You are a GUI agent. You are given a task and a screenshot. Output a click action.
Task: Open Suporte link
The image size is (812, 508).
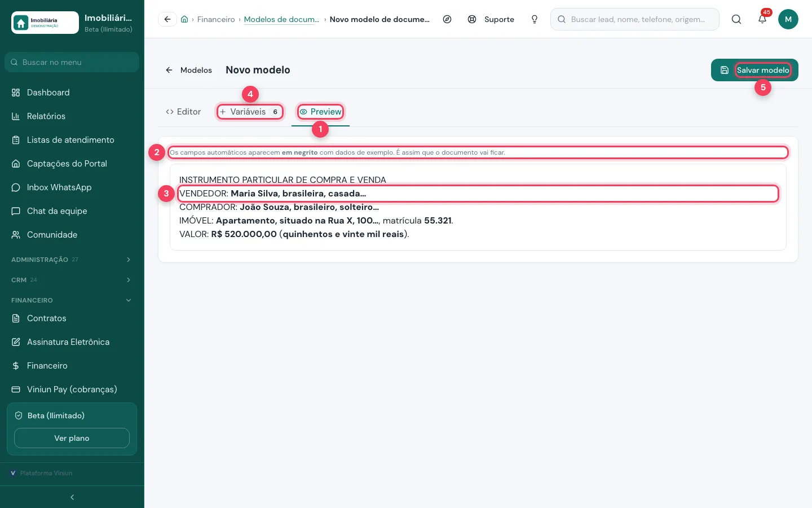click(491, 19)
